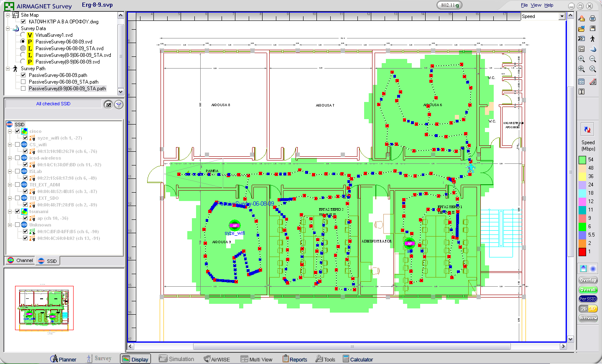Click the 18 Mbps cyan legend swatch
This screenshot has width=602, height=364.
[582, 193]
